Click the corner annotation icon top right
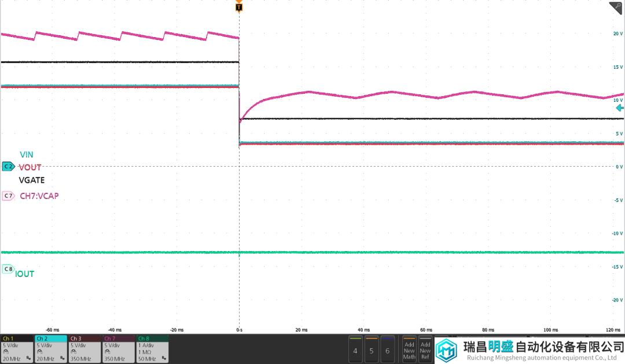Image resolution: width=625 pixels, height=364 pixels. [x=616, y=7]
